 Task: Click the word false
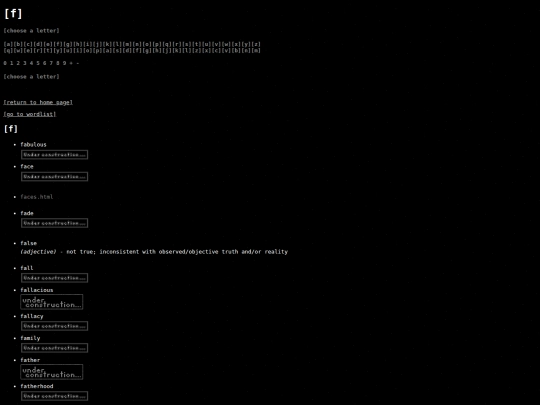(28, 243)
